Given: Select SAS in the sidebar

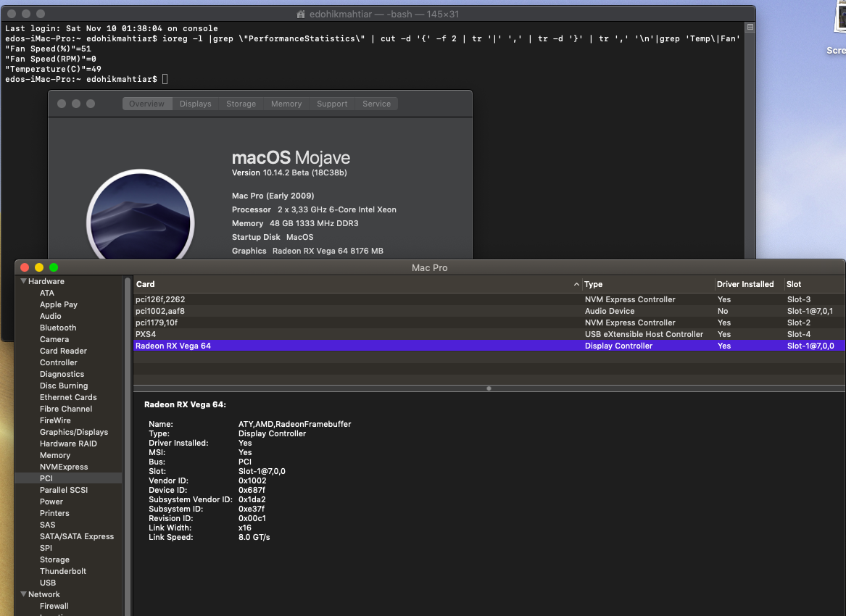Looking at the screenshot, I should tap(47, 525).
